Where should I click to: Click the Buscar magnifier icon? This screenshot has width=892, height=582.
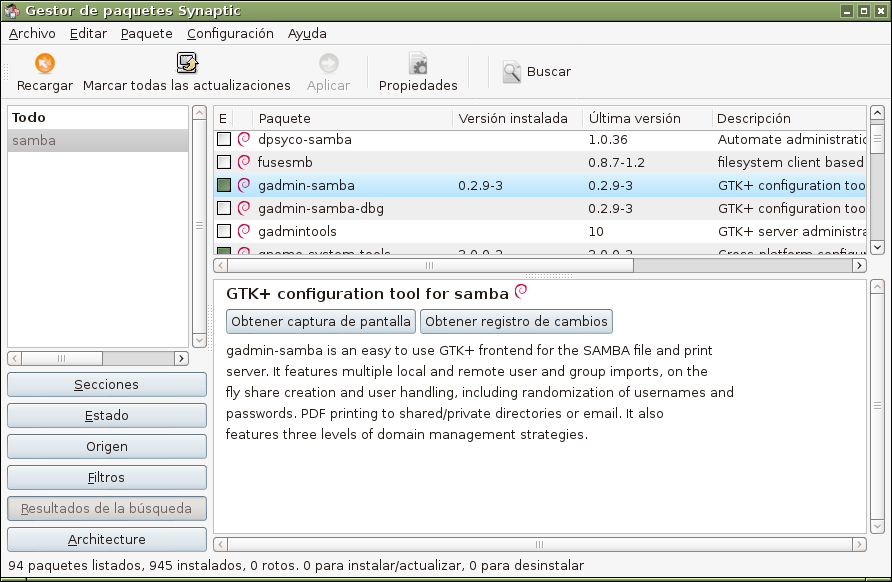(510, 71)
